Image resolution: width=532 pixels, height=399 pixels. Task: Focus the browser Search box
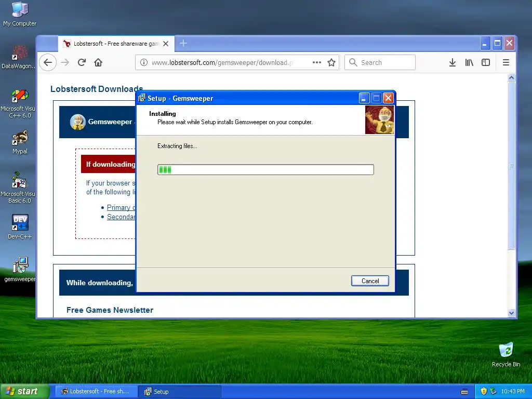[x=380, y=62]
